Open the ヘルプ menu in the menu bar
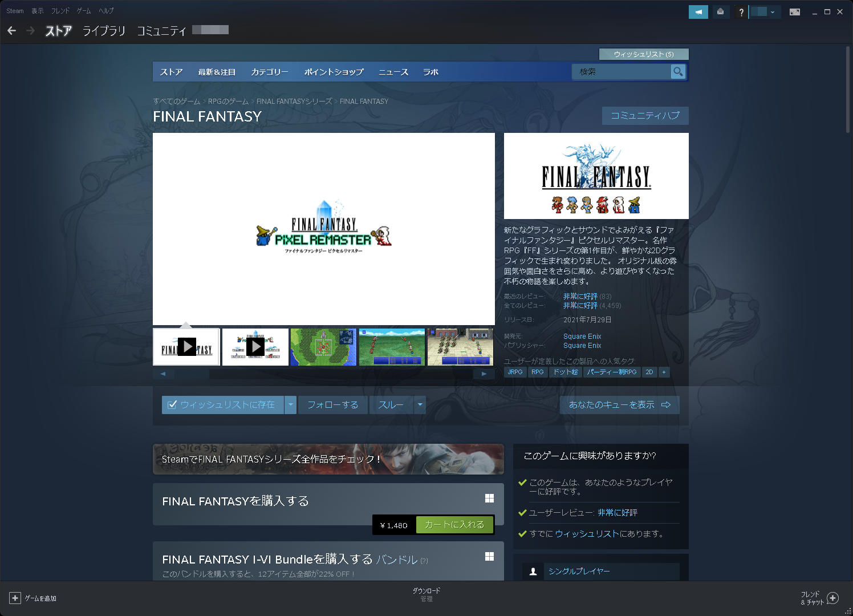 pos(106,10)
